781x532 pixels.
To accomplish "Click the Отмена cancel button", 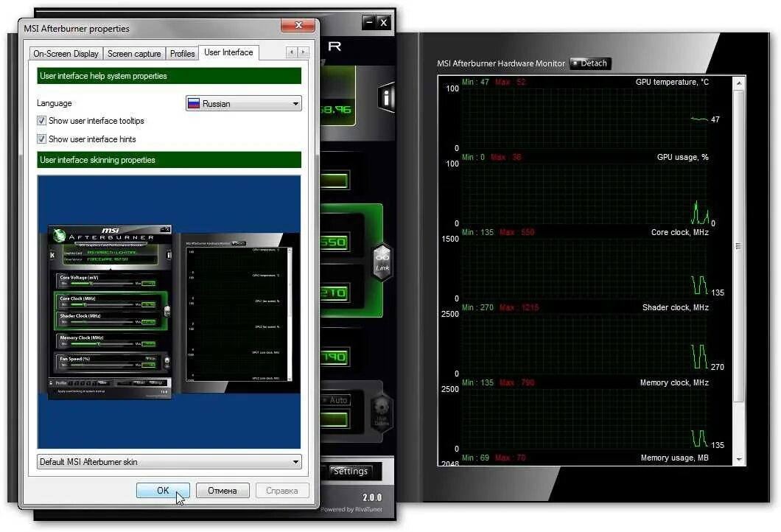I will [x=223, y=490].
